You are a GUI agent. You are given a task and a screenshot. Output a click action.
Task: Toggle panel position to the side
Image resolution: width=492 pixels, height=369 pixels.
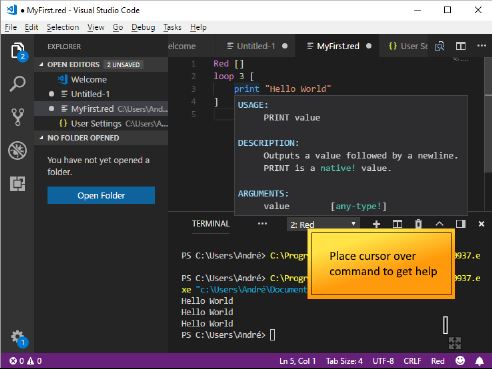461,224
